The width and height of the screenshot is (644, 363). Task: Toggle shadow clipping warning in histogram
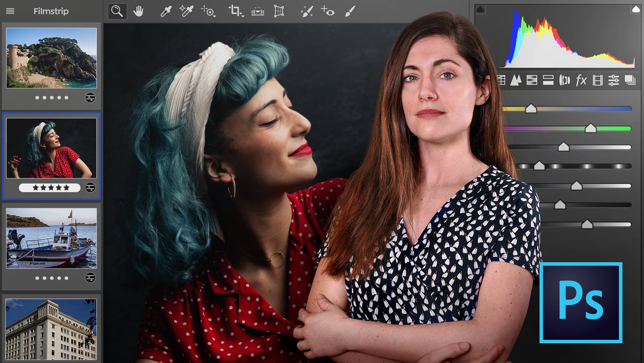480,10
